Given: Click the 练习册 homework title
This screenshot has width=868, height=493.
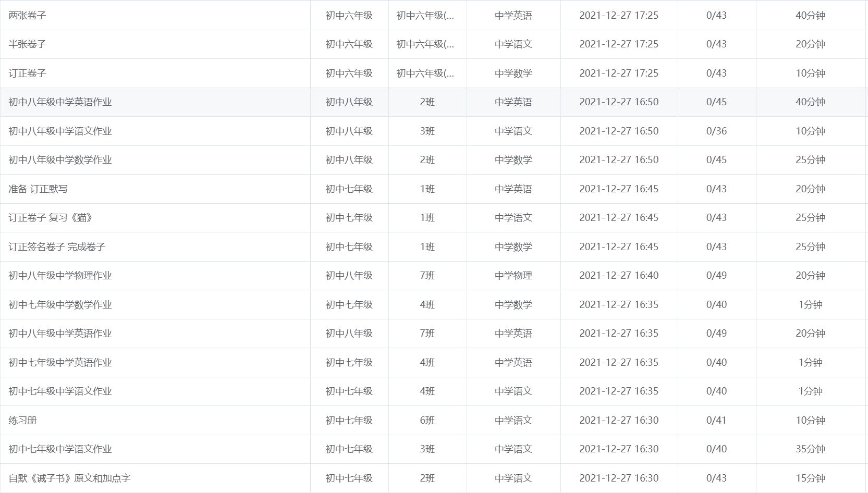Looking at the screenshot, I should pos(22,420).
